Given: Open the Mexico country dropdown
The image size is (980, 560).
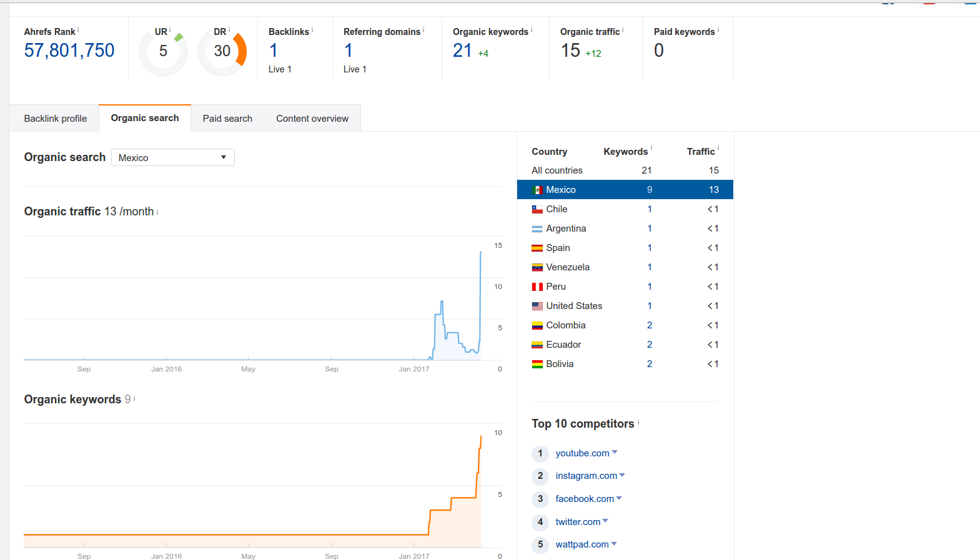Looking at the screenshot, I should pos(173,157).
